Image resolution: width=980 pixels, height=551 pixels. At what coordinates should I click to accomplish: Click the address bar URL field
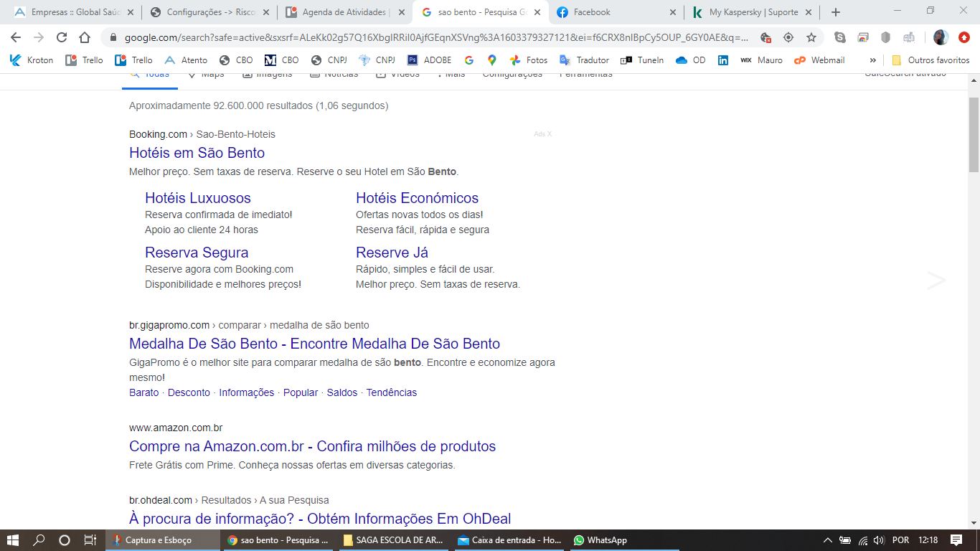coord(436,37)
